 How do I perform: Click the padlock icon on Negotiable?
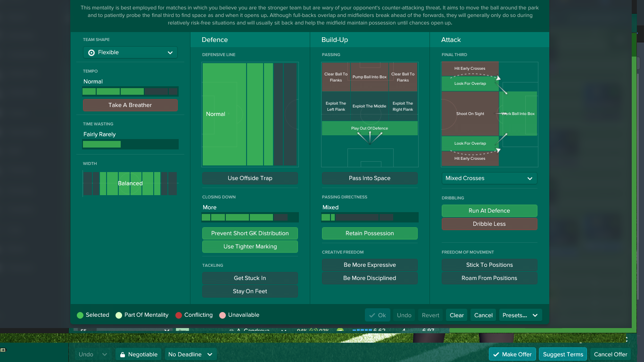[122, 354]
